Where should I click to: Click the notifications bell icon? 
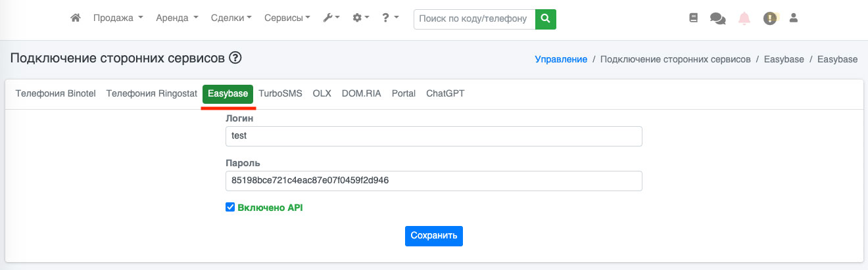[744, 19]
